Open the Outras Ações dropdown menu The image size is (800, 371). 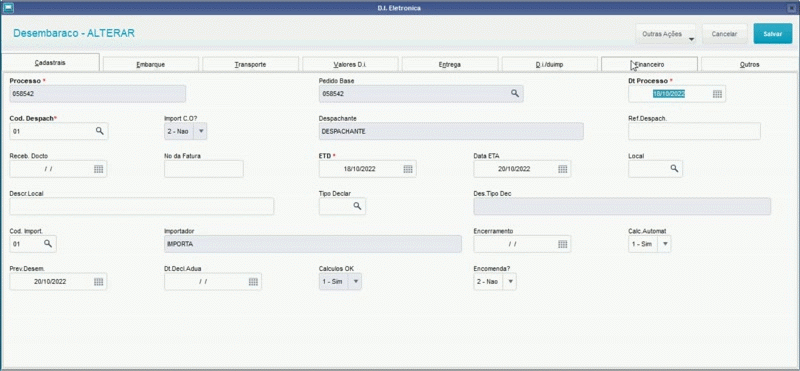click(666, 34)
